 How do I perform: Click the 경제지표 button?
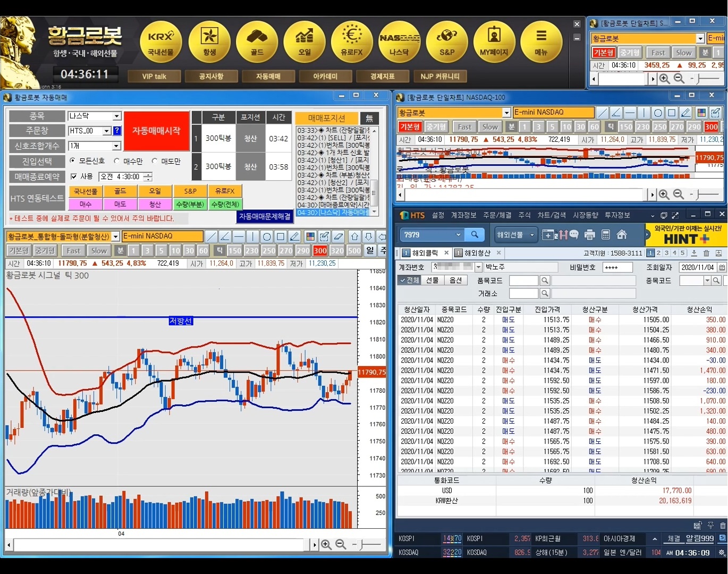tap(383, 77)
